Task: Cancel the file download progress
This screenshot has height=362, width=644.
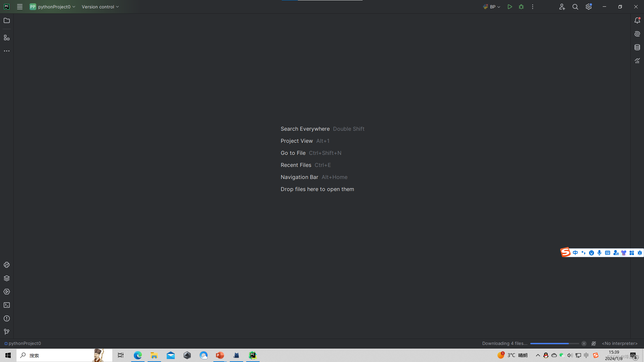Action: (584, 344)
